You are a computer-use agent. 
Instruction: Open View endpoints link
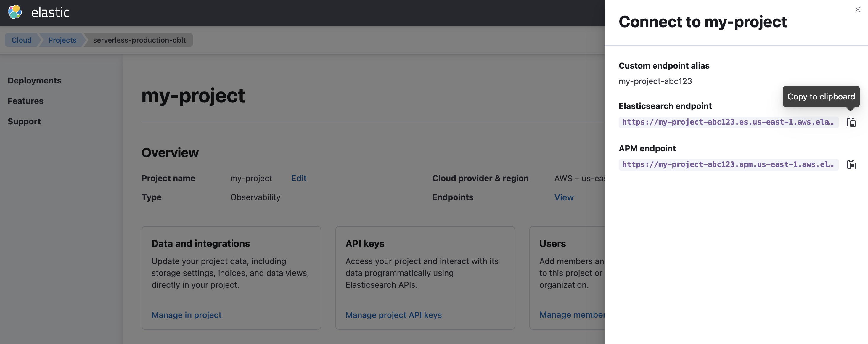click(564, 197)
